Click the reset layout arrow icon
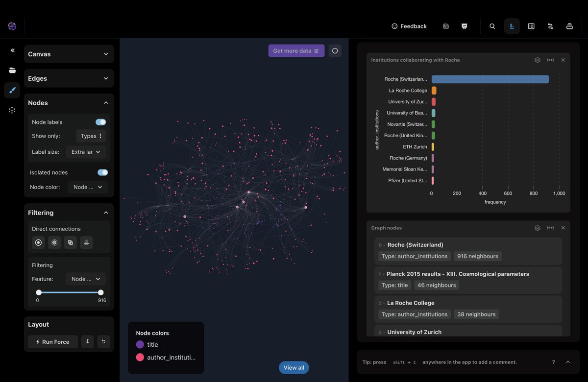588x382 pixels. pyautogui.click(x=103, y=341)
